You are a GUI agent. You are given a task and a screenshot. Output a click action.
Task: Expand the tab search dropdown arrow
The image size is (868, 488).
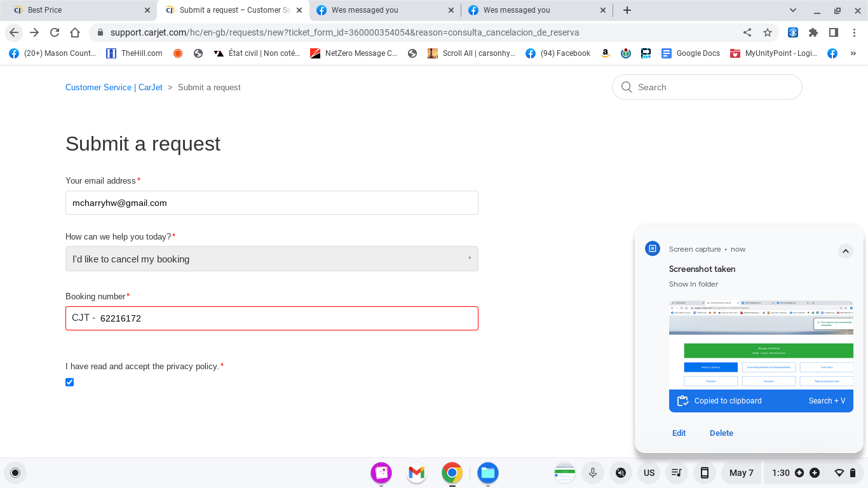click(x=793, y=10)
